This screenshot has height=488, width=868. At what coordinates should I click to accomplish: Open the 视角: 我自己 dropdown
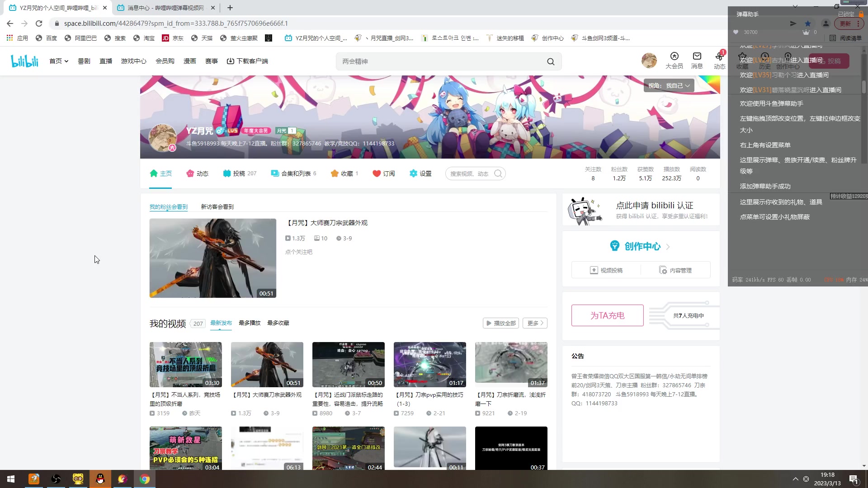669,85
